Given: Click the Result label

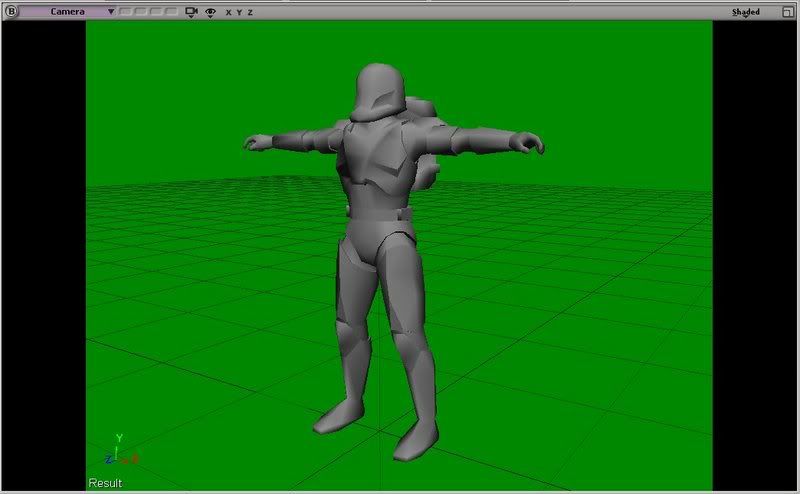Looking at the screenshot, I should 105,483.
